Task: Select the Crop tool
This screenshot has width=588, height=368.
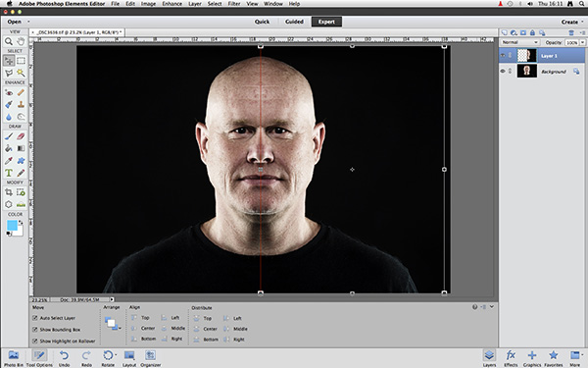Action: point(9,192)
